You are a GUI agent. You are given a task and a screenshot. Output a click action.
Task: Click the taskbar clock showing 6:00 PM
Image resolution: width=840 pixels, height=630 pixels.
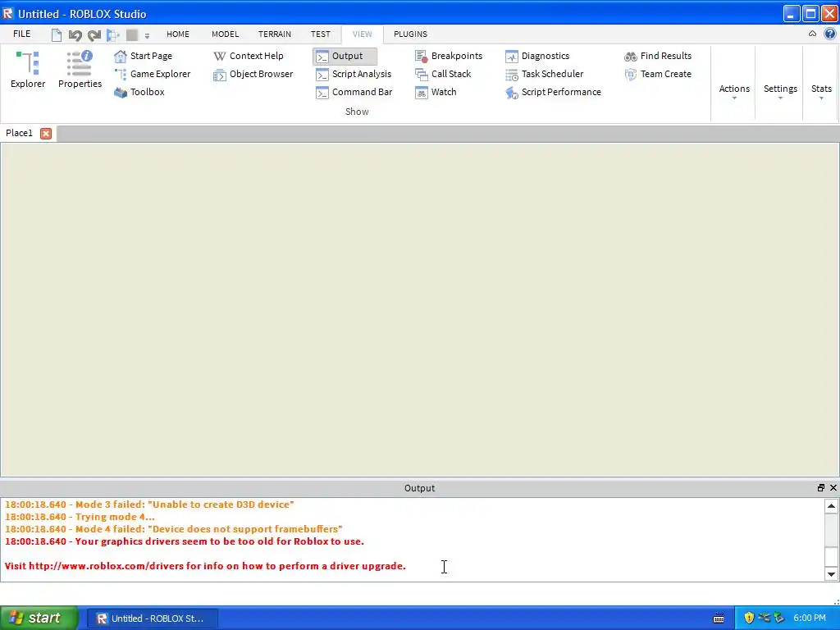coord(810,619)
